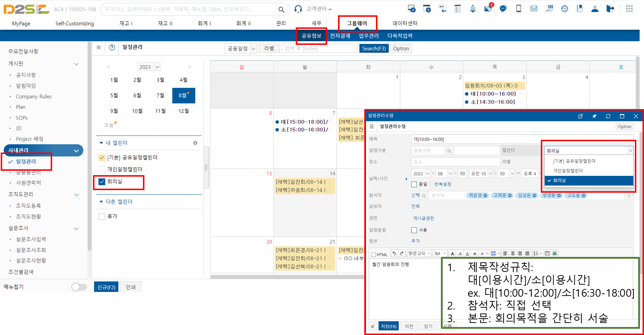This screenshot has height=335, width=644.
Task: Open 일정관리 in the sidebar
Action: pos(26,162)
